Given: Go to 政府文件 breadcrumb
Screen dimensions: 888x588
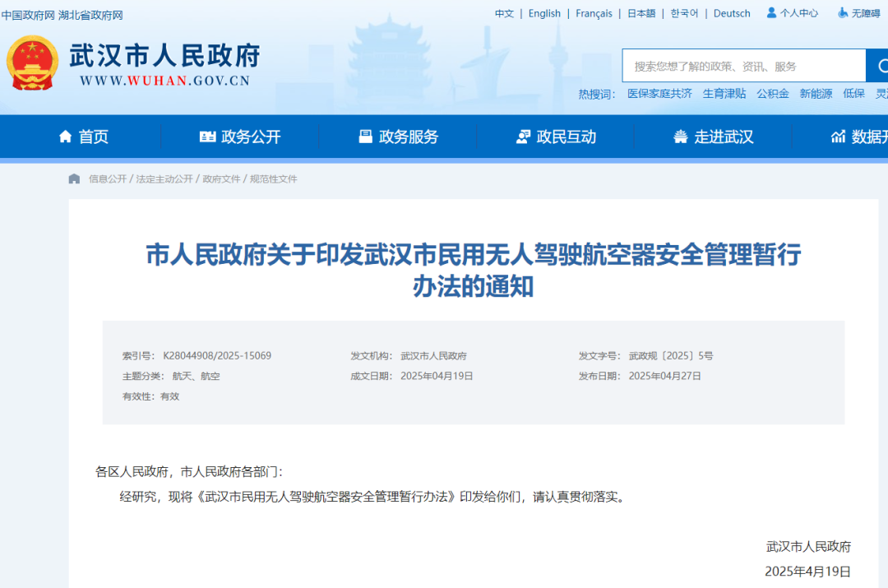Looking at the screenshot, I should (221, 179).
